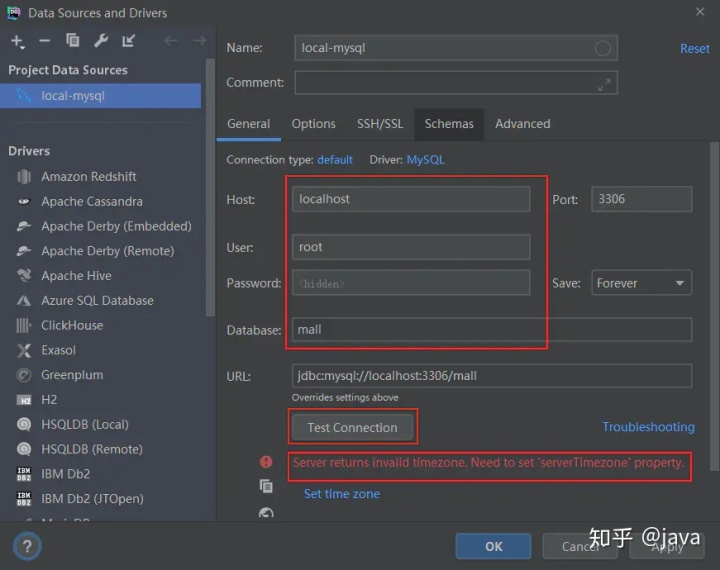Screen dimensions: 720x570
Task: Switch to the Schemas tab
Action: [449, 124]
